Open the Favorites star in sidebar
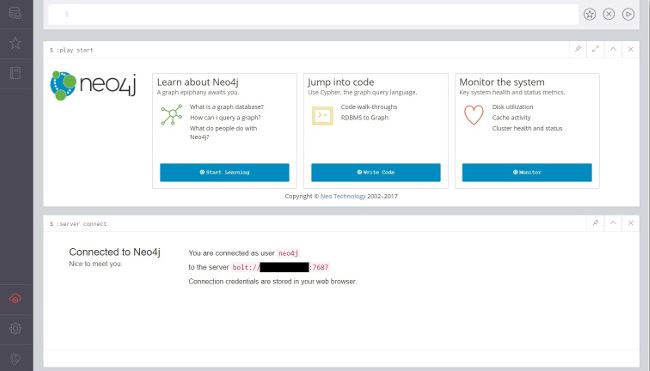This screenshot has height=371, width=650. tap(15, 43)
